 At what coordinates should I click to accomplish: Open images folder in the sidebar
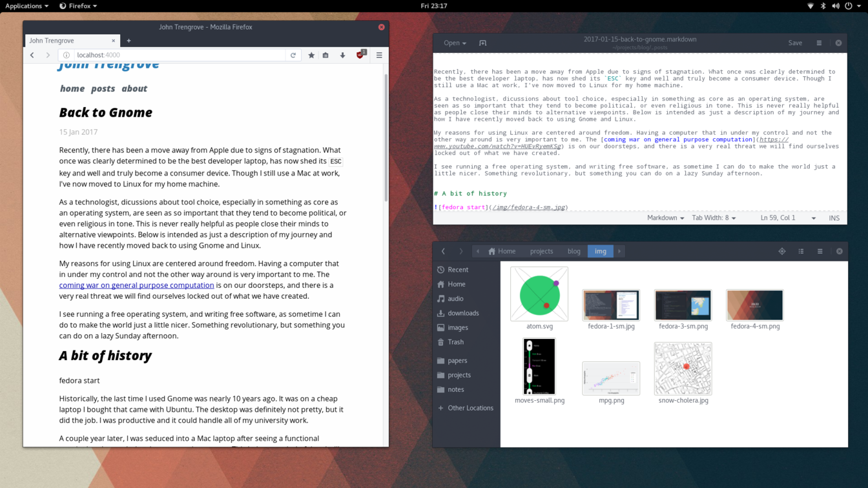click(x=466, y=328)
